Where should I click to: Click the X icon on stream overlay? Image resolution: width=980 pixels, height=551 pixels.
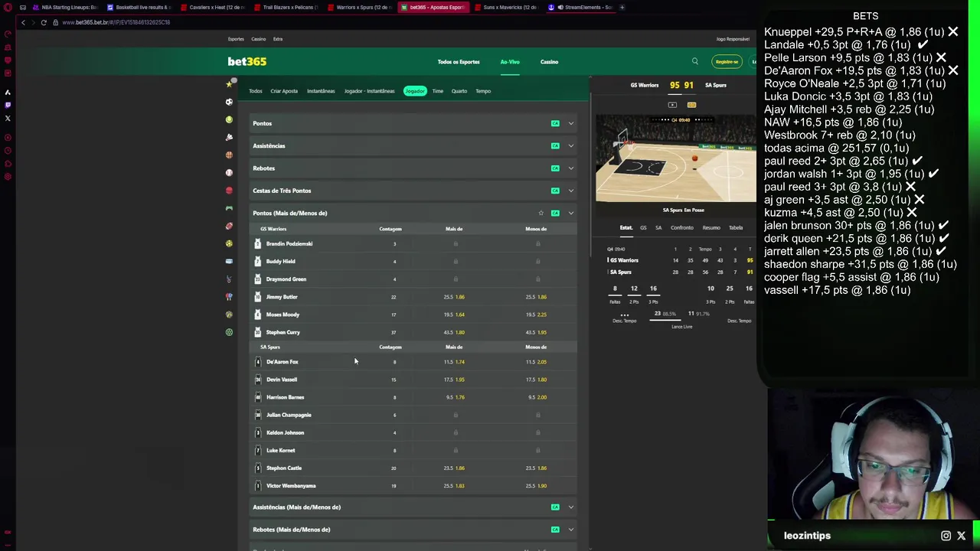962,536
